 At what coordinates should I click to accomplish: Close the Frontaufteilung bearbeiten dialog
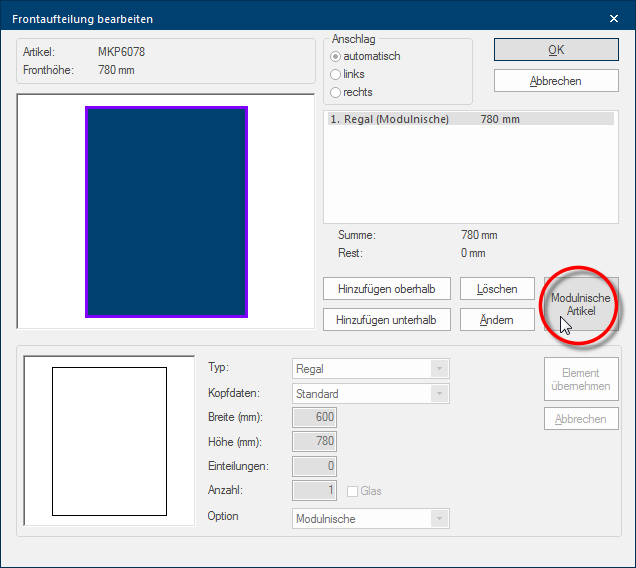click(x=614, y=18)
